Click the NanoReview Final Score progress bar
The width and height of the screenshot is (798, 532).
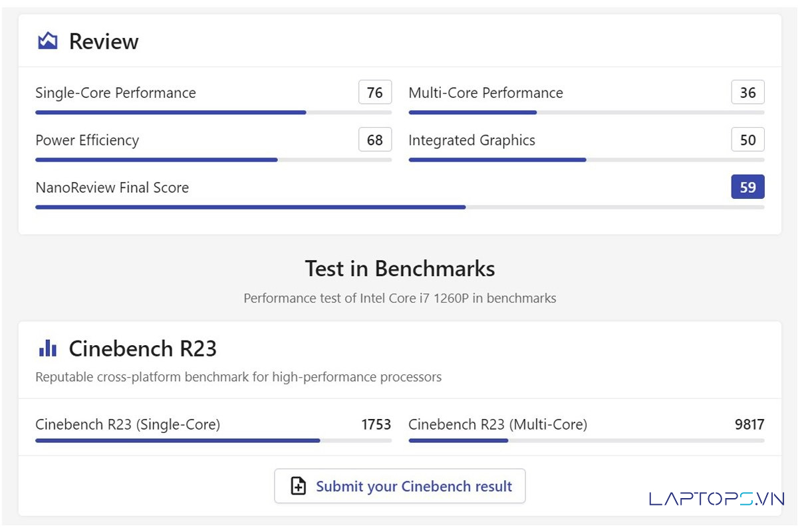click(x=400, y=207)
